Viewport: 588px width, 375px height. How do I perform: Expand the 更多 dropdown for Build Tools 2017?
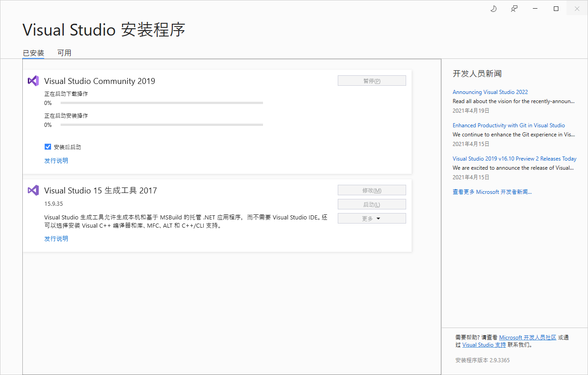click(x=371, y=218)
